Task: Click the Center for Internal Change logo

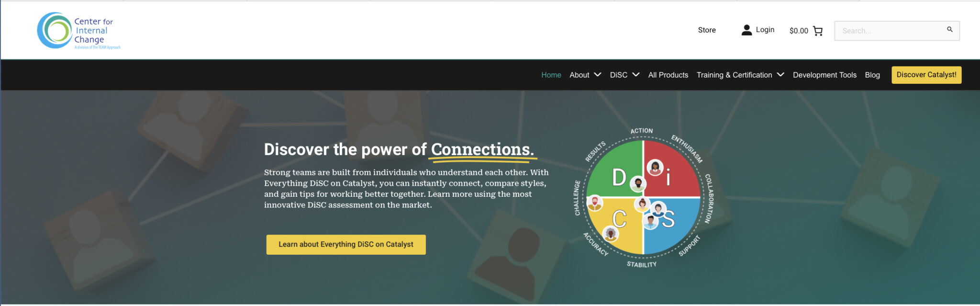Action: click(x=78, y=31)
